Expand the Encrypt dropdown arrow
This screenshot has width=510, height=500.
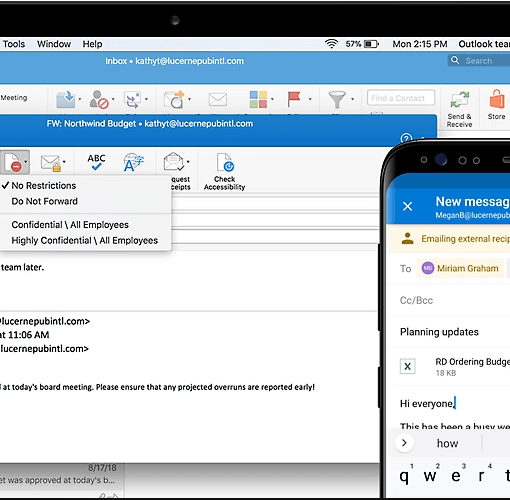(64, 162)
